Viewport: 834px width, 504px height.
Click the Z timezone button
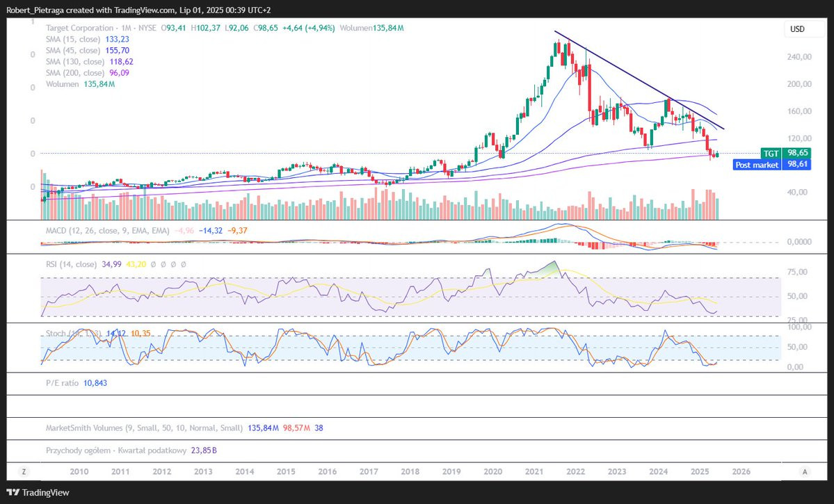point(24,471)
